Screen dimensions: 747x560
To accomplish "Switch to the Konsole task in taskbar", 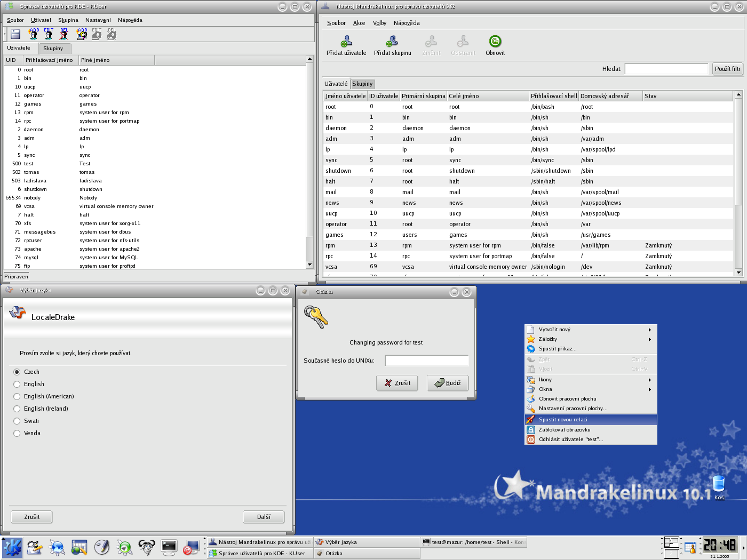I will pos(474,542).
